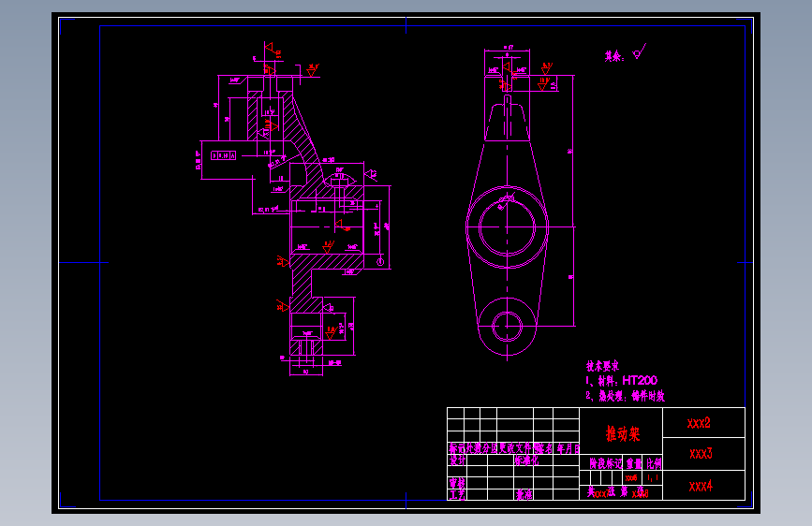Viewport: 812px width, 526px height.
Task: Click the material note '1、材料: HT200'
Action: pyautogui.click(x=622, y=381)
